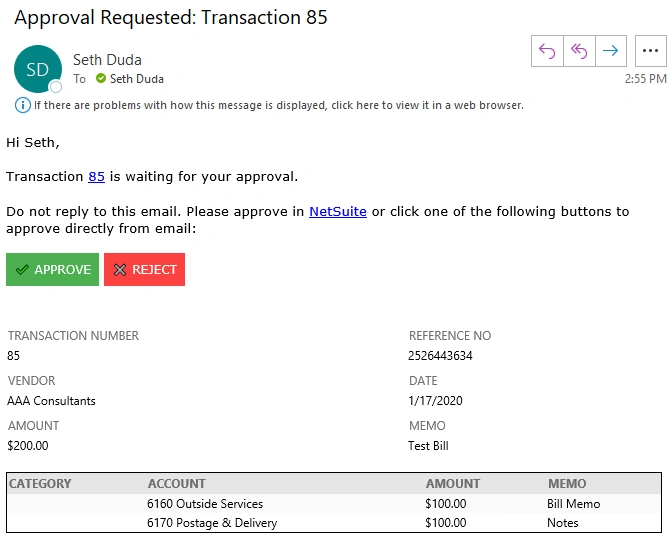Click the Reply arrow icon
Image resolution: width=672 pixels, height=543 pixels.
point(547,50)
